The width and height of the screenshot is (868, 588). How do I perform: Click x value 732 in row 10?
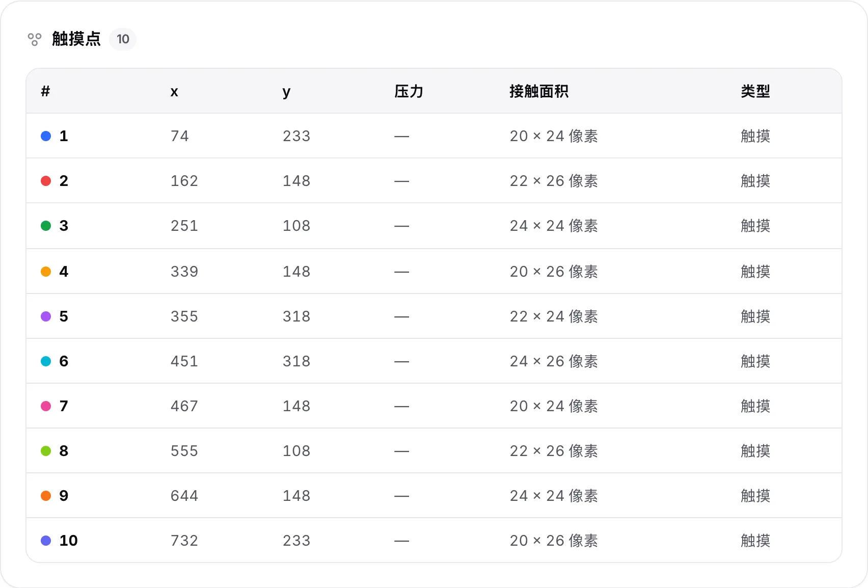click(184, 541)
